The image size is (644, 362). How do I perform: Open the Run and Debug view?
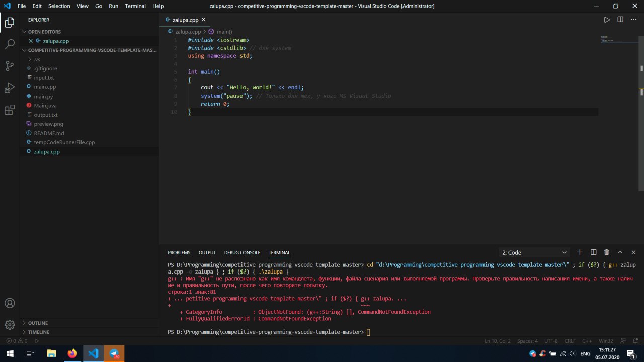10,88
